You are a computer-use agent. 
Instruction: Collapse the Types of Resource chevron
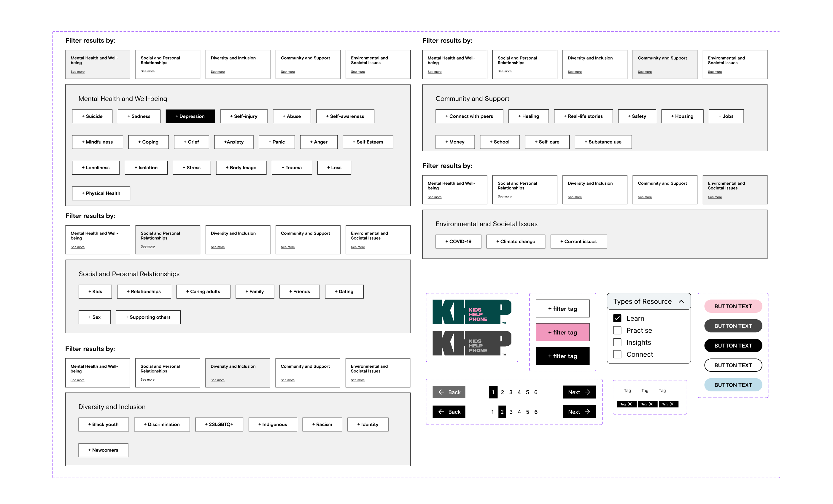tap(681, 301)
